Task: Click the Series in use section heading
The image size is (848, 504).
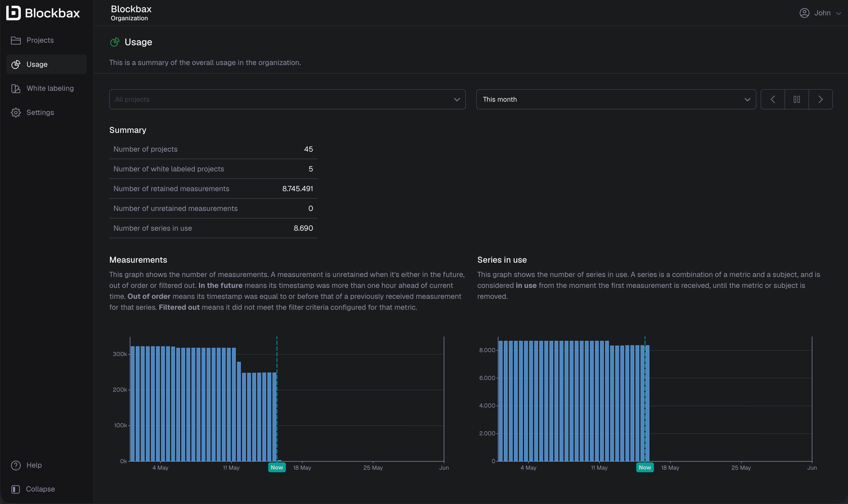Action: 502,260
